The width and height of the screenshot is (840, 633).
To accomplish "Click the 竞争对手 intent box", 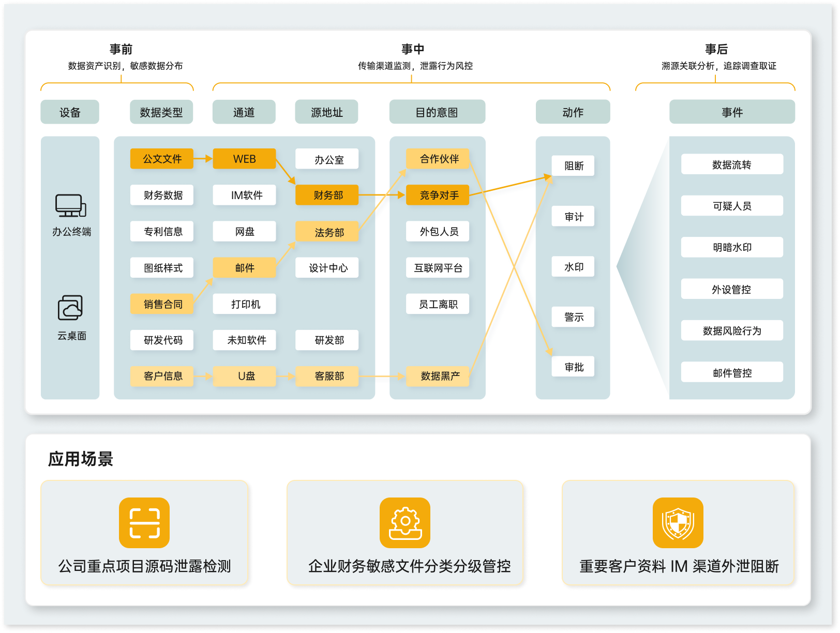I will pyautogui.click(x=438, y=195).
